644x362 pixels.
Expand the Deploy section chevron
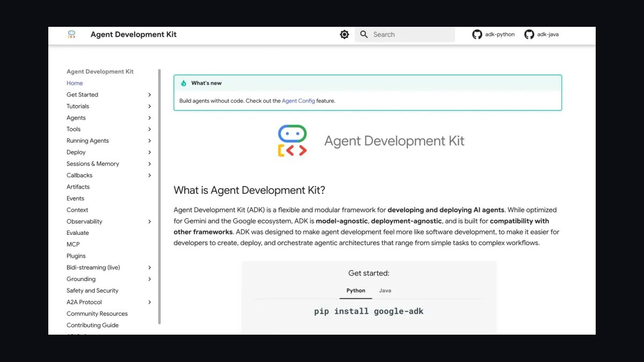(149, 152)
